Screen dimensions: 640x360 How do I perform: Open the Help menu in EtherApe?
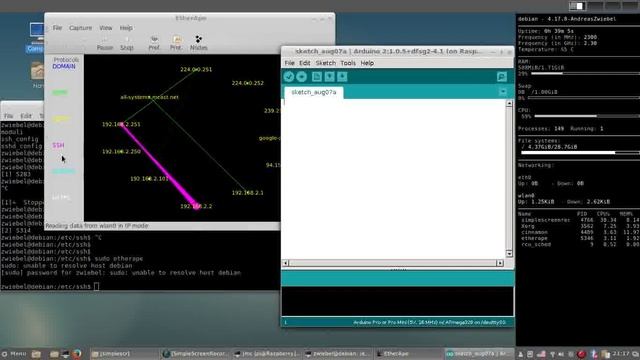[126, 28]
